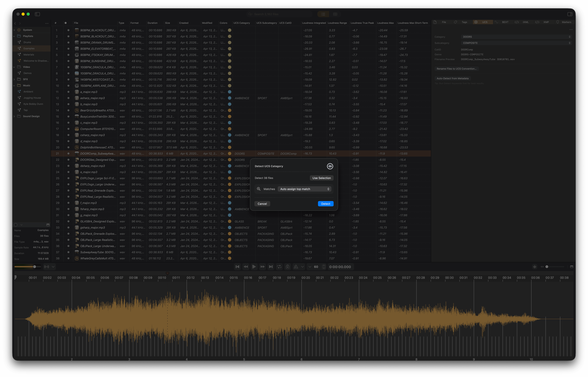Switch to grid view icon
The image size is (588, 377).
click(335, 14)
